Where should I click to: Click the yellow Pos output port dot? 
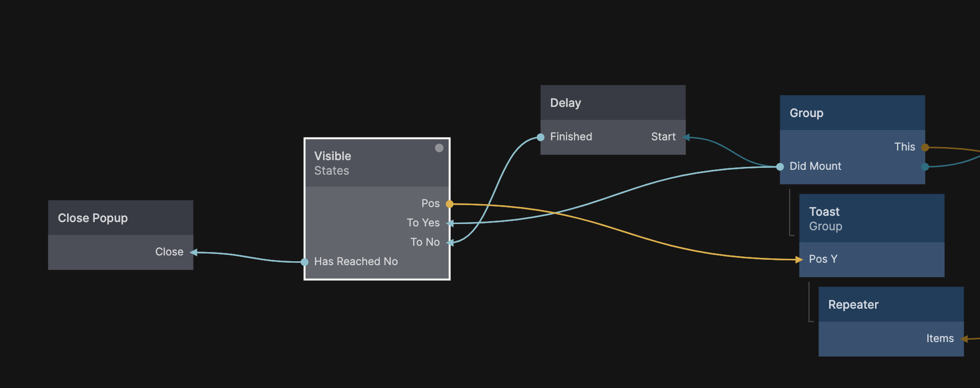click(x=449, y=204)
